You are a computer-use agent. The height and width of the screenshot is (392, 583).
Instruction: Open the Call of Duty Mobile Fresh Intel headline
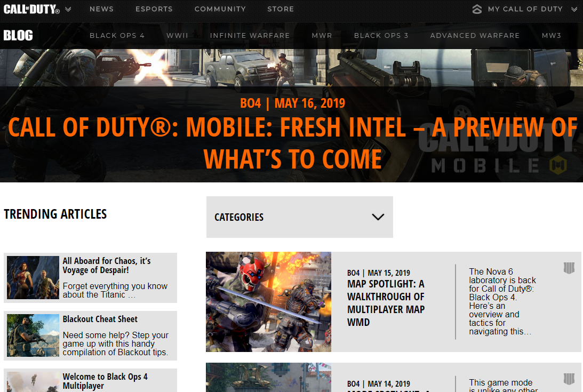(x=293, y=143)
